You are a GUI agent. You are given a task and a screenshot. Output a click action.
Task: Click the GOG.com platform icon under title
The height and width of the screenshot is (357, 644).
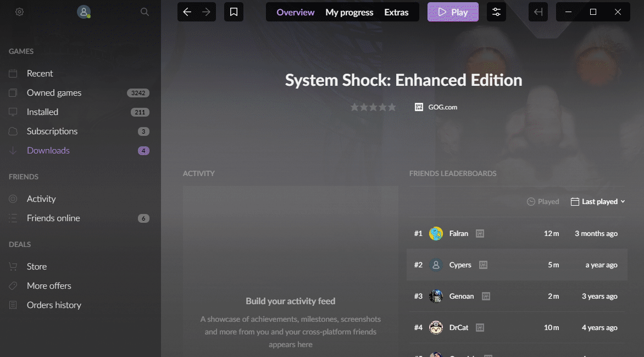pos(419,107)
